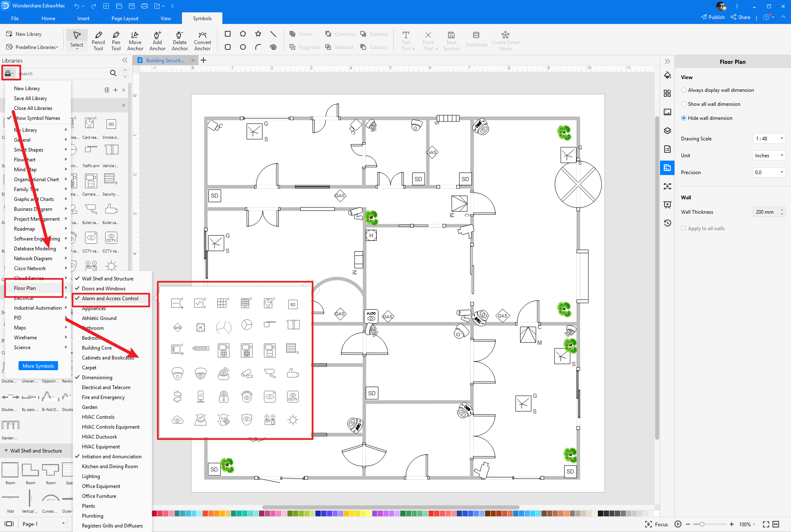The image size is (791, 532).
Task: Toggle full screen view icon
Action: point(766,524)
